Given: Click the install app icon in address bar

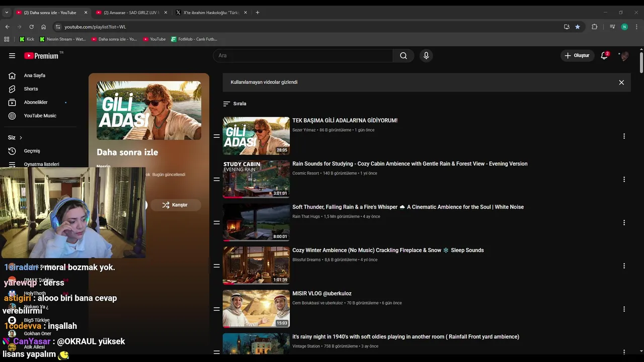Looking at the screenshot, I should point(567,27).
